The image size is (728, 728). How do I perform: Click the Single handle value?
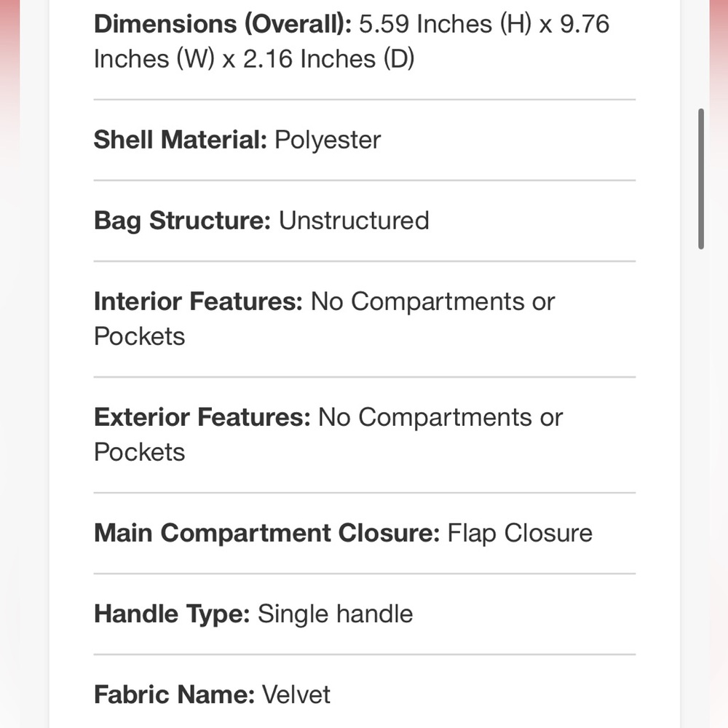click(336, 614)
